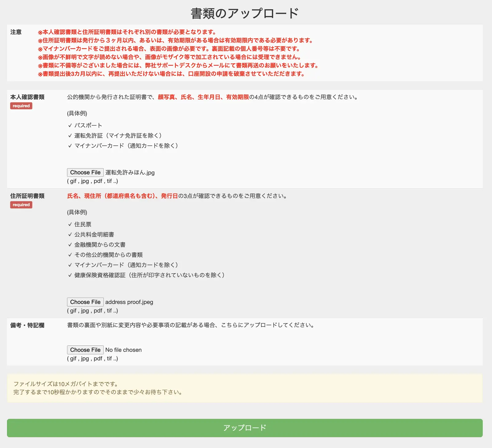Click Choose File for 備考・特記欄

point(85,350)
